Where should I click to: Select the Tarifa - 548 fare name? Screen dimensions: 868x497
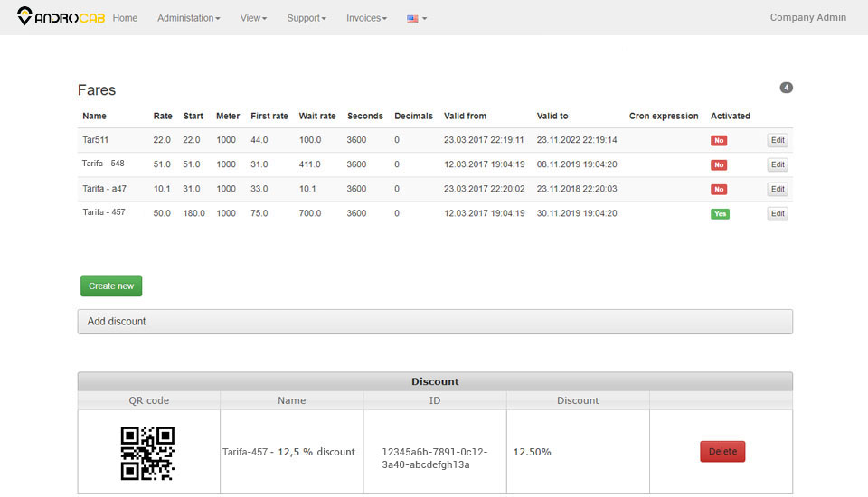pos(103,164)
